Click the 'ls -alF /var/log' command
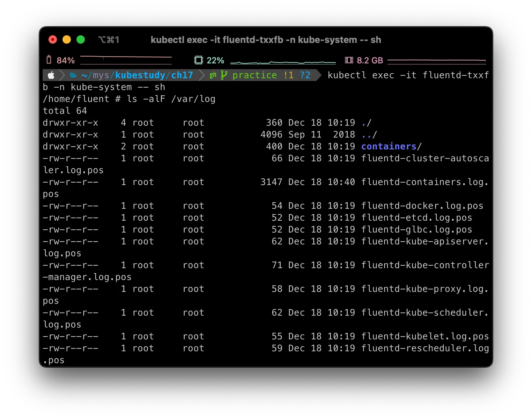Viewport: 532px width, 419px height. click(x=171, y=99)
